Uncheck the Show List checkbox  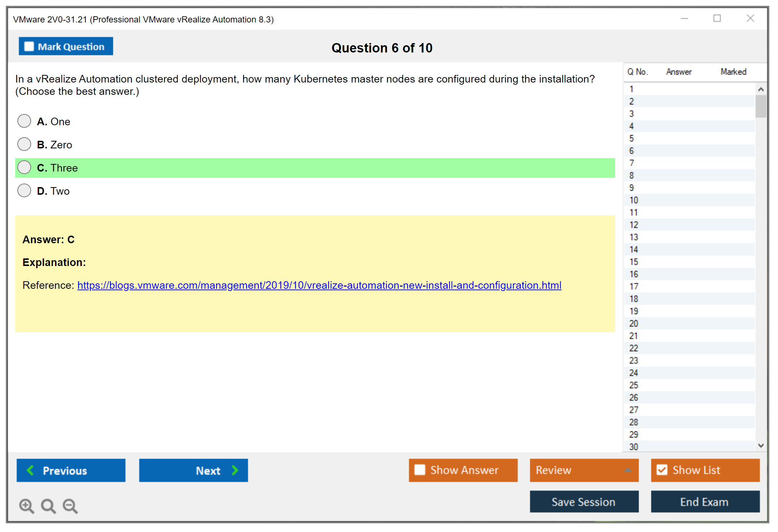click(662, 470)
